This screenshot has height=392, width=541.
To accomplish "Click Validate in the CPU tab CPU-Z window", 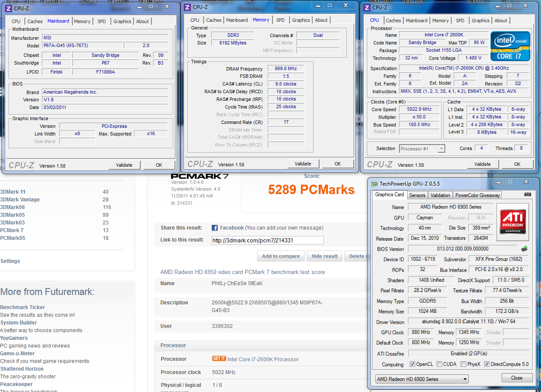I will (x=482, y=164).
